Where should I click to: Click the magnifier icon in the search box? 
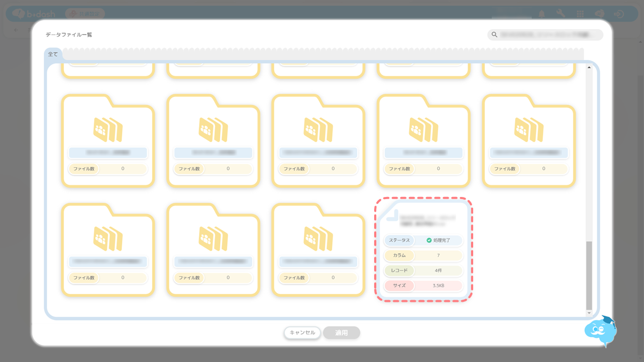[494, 35]
